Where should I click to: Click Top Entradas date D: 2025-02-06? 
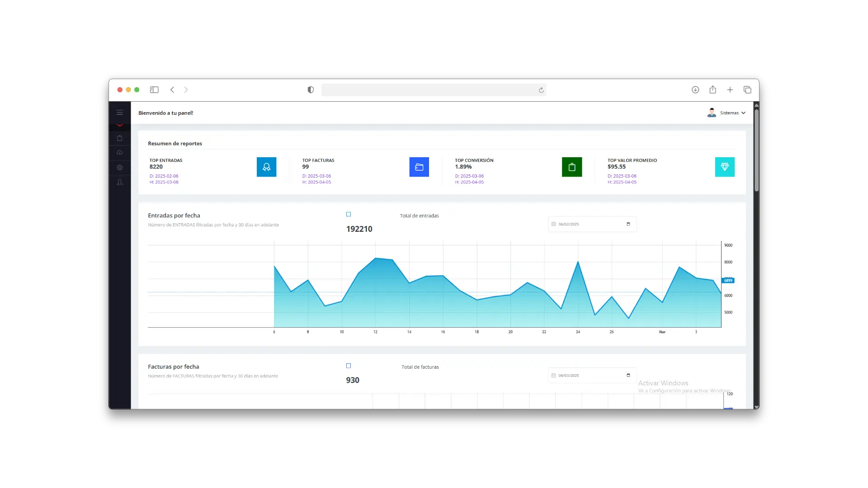[164, 176]
